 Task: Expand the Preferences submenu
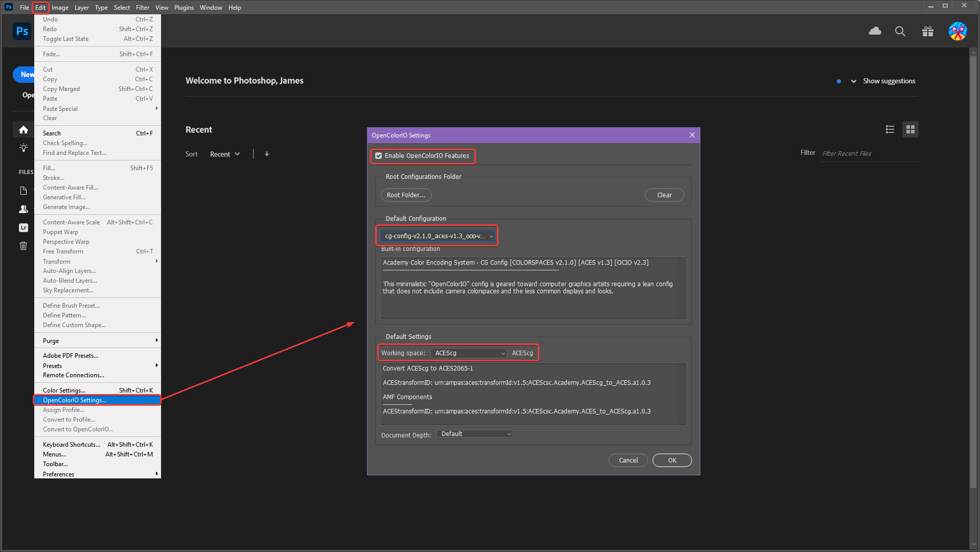coord(97,474)
